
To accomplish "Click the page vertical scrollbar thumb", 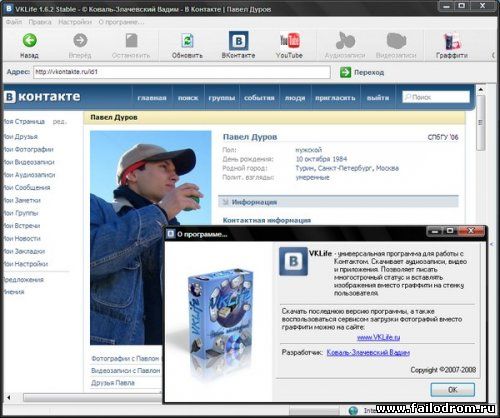I will click(480, 123).
